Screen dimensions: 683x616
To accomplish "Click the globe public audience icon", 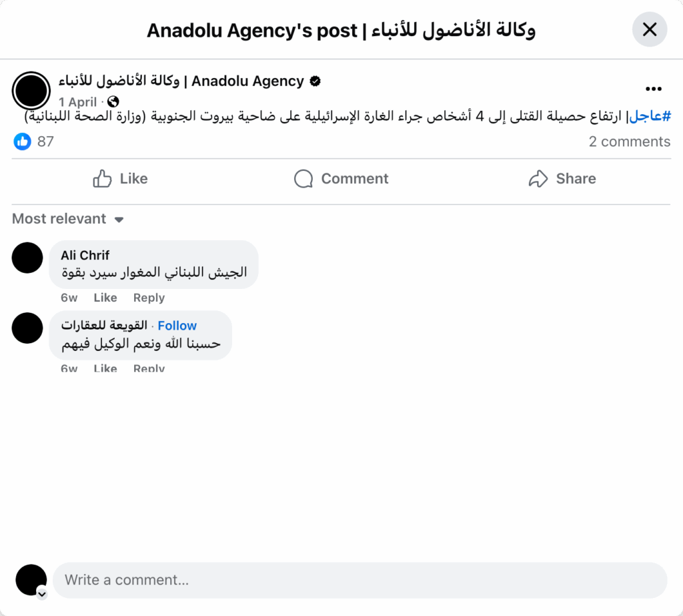I will [x=113, y=102].
